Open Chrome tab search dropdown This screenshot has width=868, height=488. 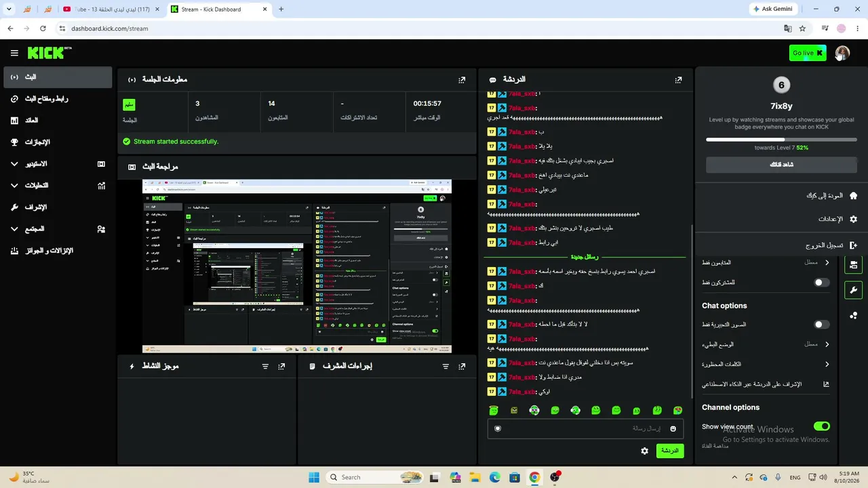coord(9,9)
